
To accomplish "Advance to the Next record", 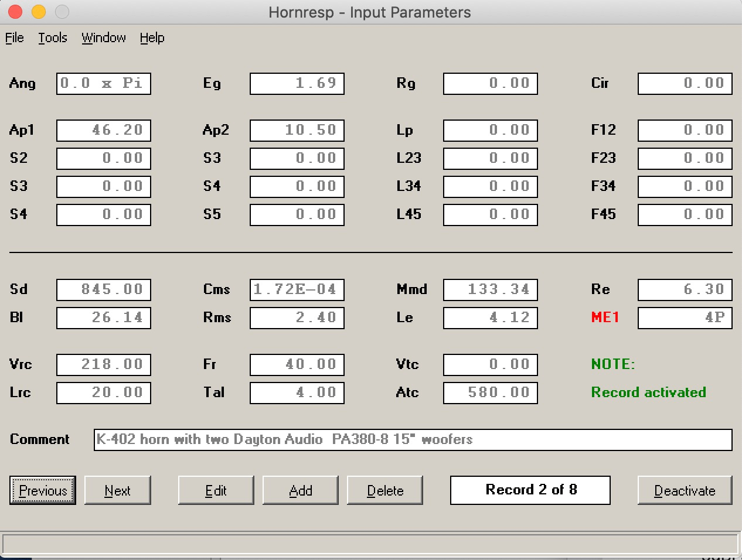I will coord(118,490).
